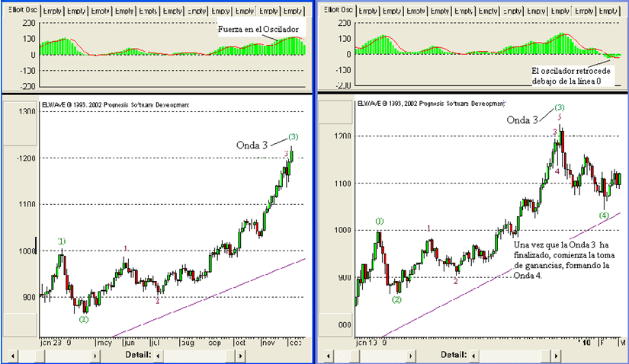The width and height of the screenshot is (629, 364).
Task: Click the green (4) wave label in right chart
Action: [x=603, y=216]
